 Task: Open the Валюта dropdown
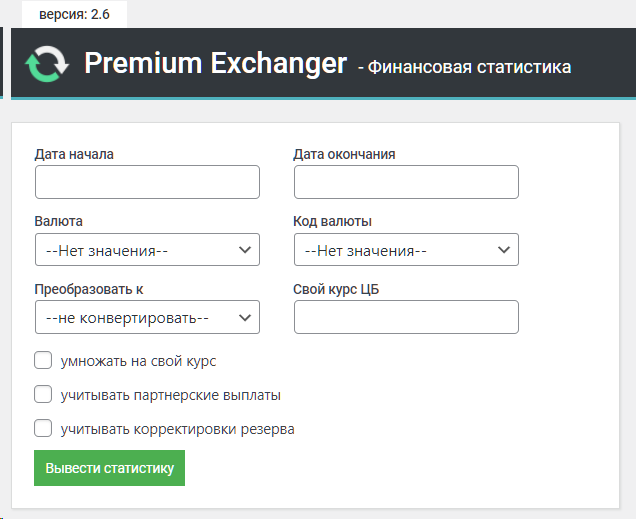pos(147,250)
